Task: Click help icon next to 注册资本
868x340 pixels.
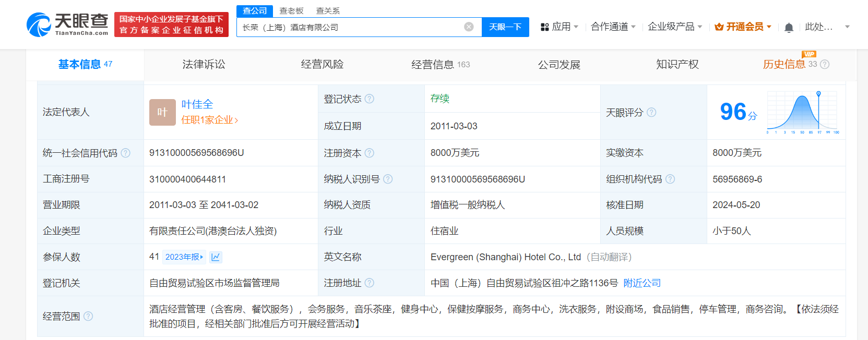Action: [x=370, y=153]
